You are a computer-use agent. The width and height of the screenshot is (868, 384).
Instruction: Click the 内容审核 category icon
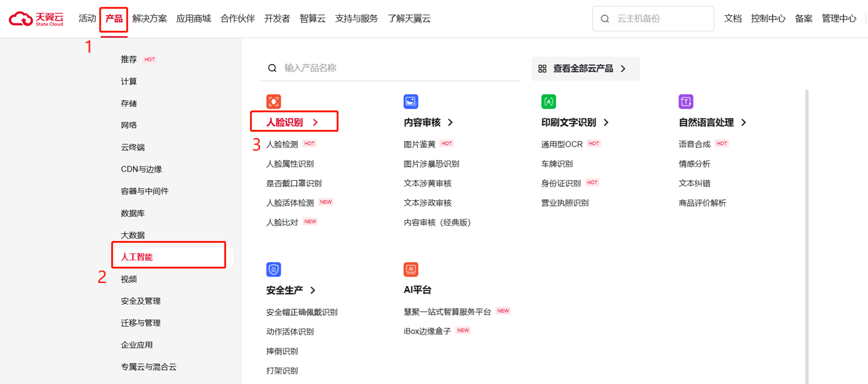coord(411,102)
